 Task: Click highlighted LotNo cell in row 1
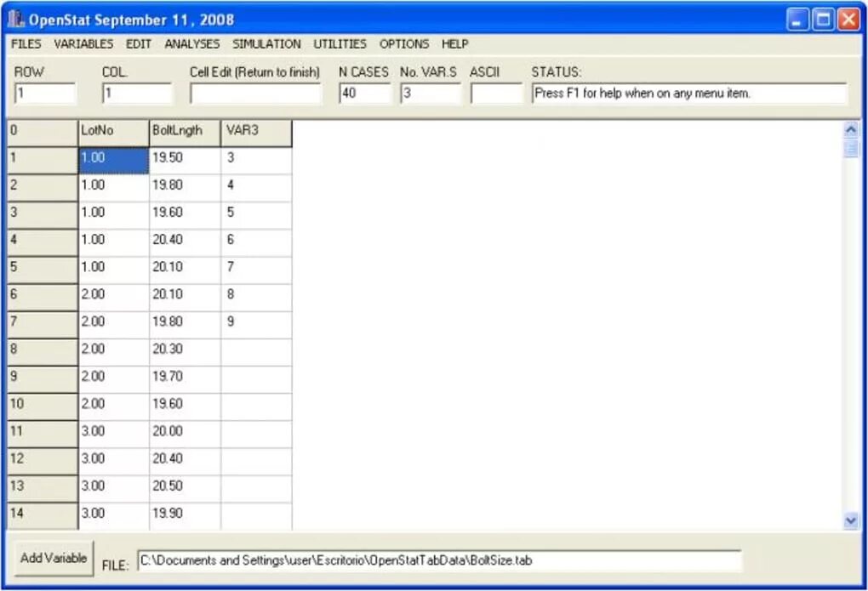coord(113,161)
